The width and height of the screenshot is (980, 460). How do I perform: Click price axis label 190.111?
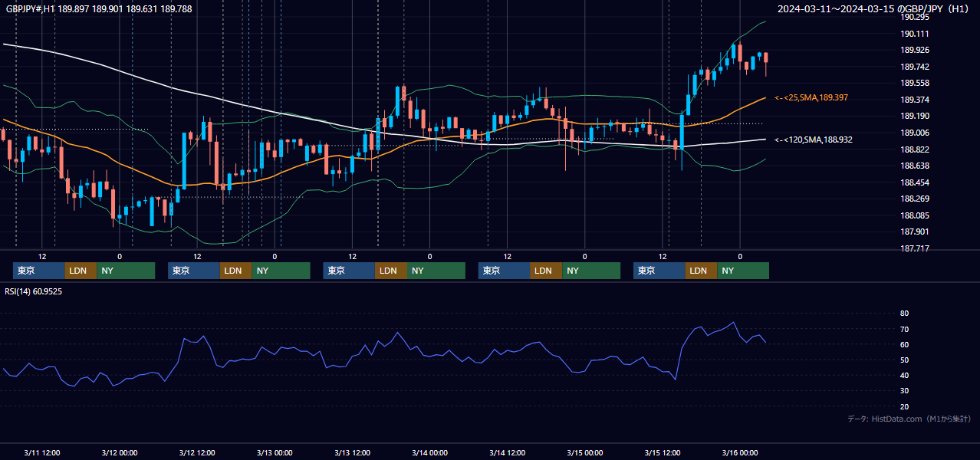(x=915, y=34)
